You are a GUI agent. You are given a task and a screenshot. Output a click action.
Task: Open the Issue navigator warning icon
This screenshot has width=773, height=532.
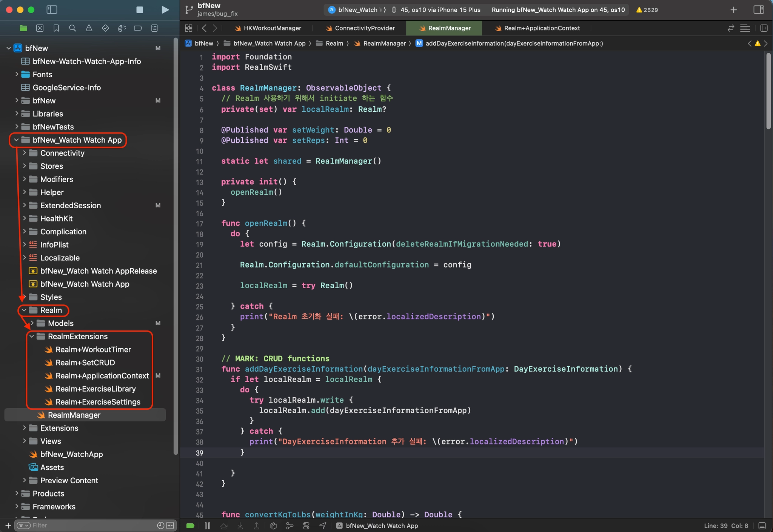tap(89, 28)
